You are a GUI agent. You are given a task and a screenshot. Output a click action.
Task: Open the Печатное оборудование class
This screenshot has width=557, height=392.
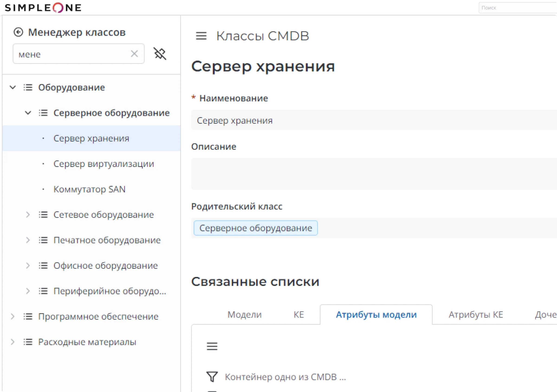point(107,240)
